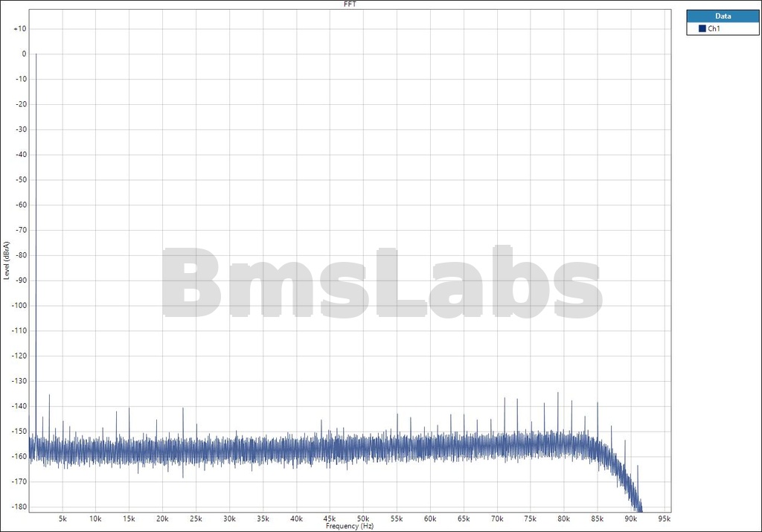Click the -180 level axis value

tap(19, 507)
